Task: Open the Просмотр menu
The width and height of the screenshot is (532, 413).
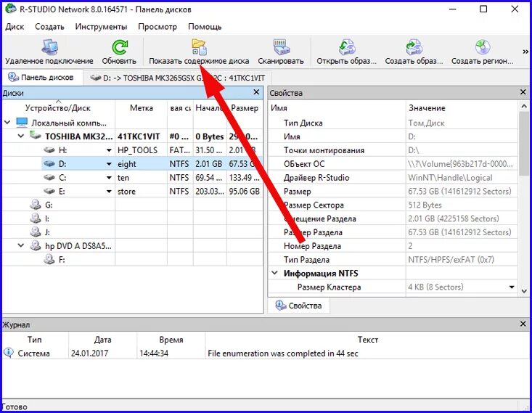Action: click(157, 26)
